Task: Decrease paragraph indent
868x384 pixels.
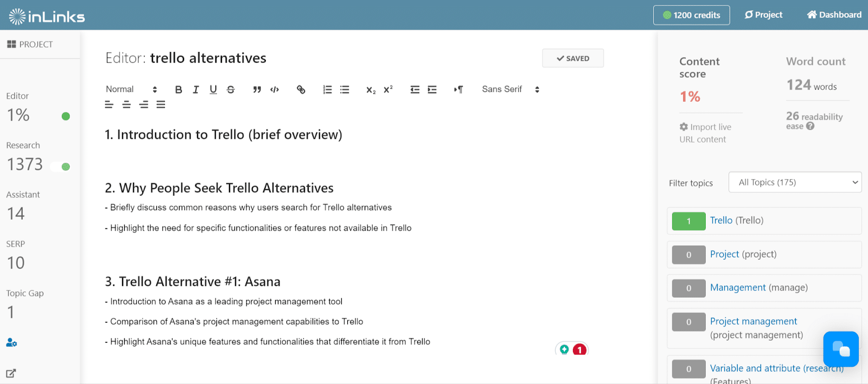Action: pyautogui.click(x=415, y=89)
